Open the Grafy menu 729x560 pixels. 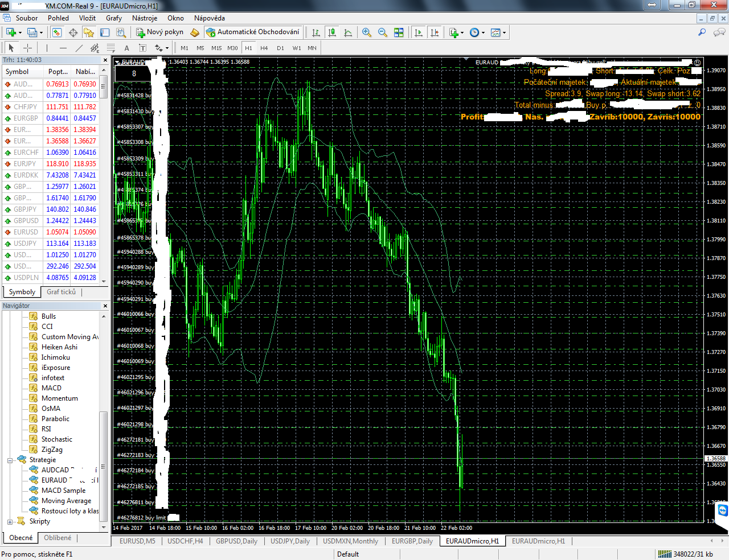[x=114, y=18]
